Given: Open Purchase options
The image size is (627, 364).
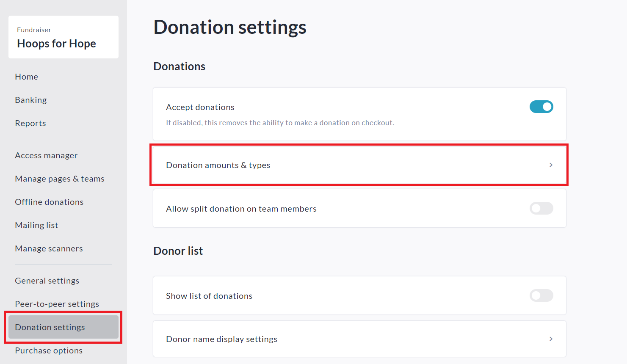Looking at the screenshot, I should pos(48,350).
